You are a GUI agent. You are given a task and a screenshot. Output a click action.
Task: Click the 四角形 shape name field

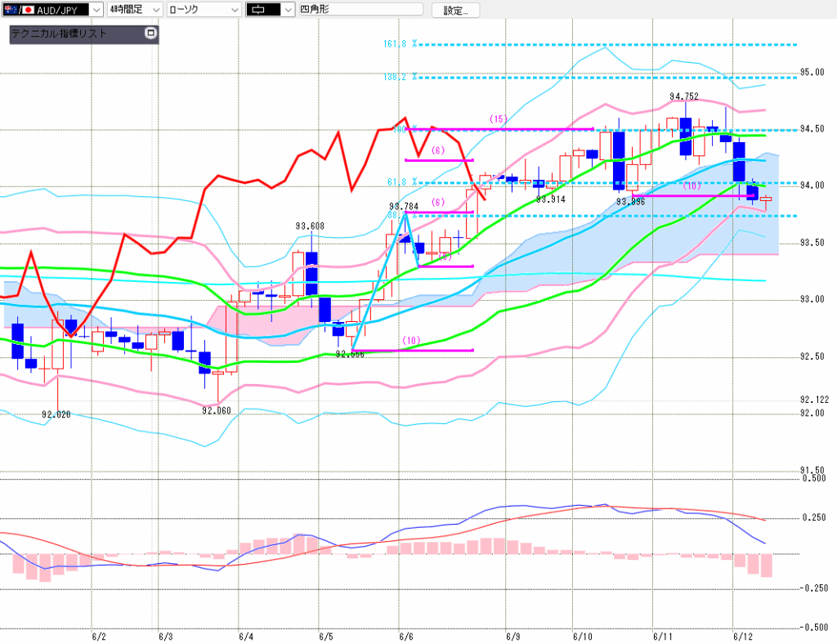point(360,9)
